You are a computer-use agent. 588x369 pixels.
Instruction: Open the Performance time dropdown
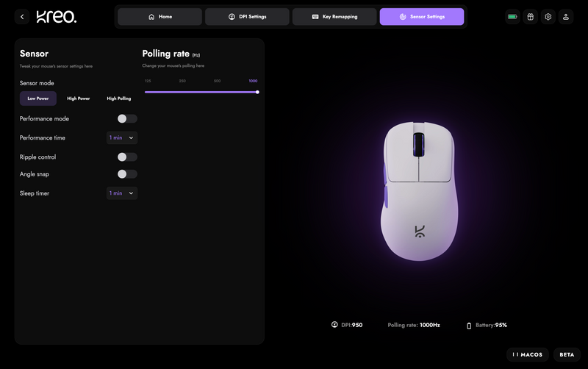click(x=122, y=137)
